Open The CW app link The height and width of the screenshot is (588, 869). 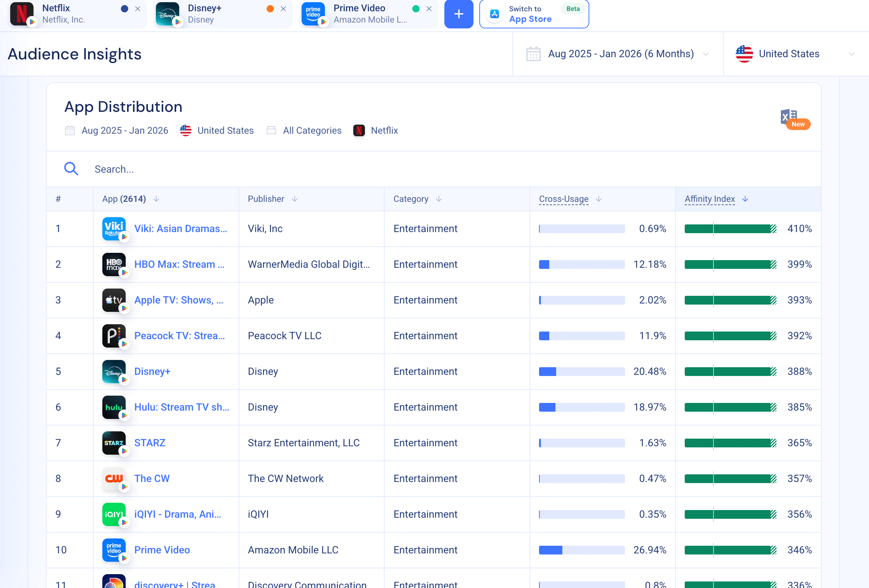click(x=152, y=478)
